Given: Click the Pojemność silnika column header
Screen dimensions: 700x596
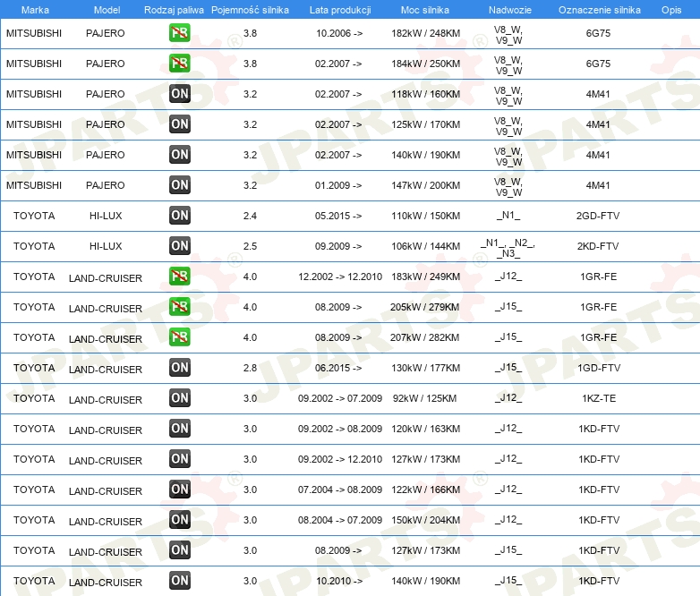Looking at the screenshot, I should [250, 10].
